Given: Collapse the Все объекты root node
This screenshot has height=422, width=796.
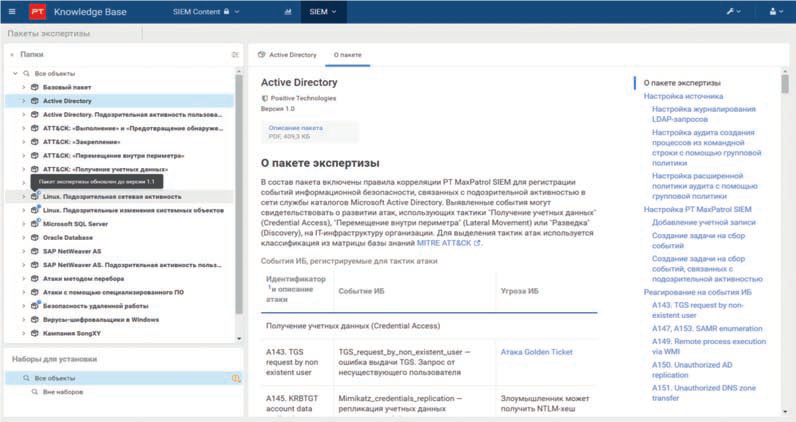Looking at the screenshot, I should click(x=15, y=74).
